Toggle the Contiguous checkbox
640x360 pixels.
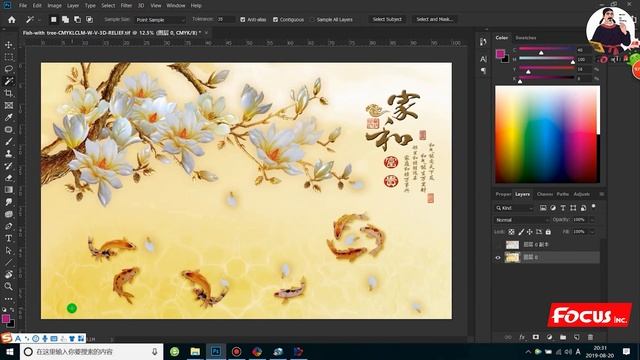pos(276,20)
